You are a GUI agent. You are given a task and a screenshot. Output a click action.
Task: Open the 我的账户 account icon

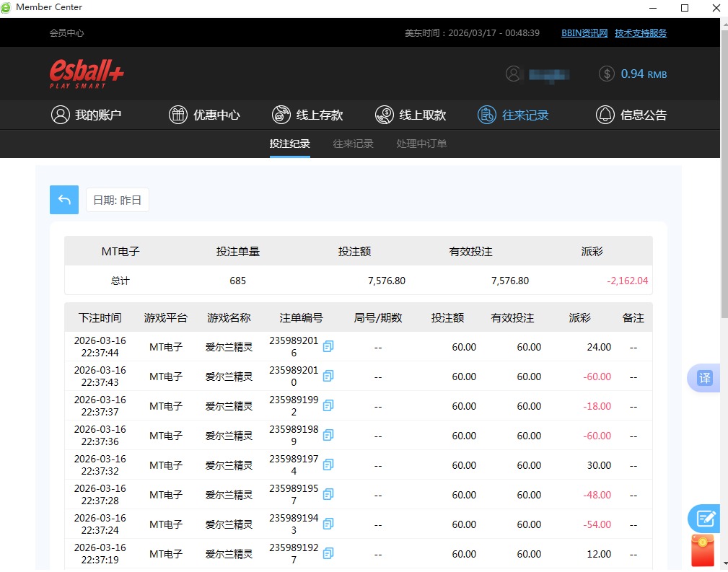tap(61, 114)
